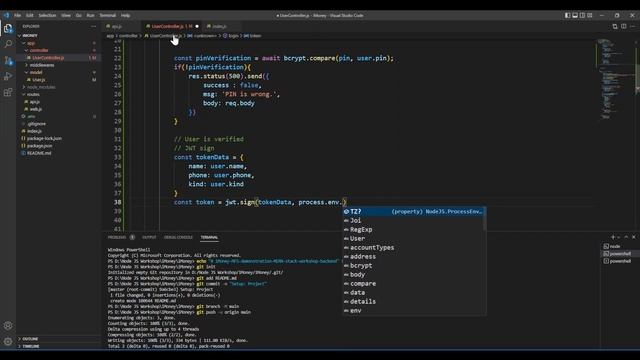Viewport: 640px width, 360px height.
Task: Open the Extensions view
Action: (x=8, y=92)
